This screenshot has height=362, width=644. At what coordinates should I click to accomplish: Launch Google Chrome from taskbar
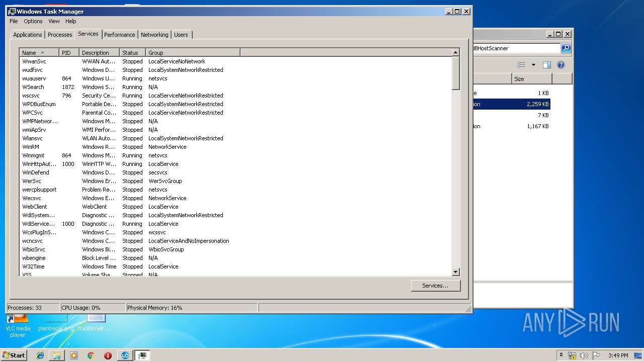click(x=91, y=355)
